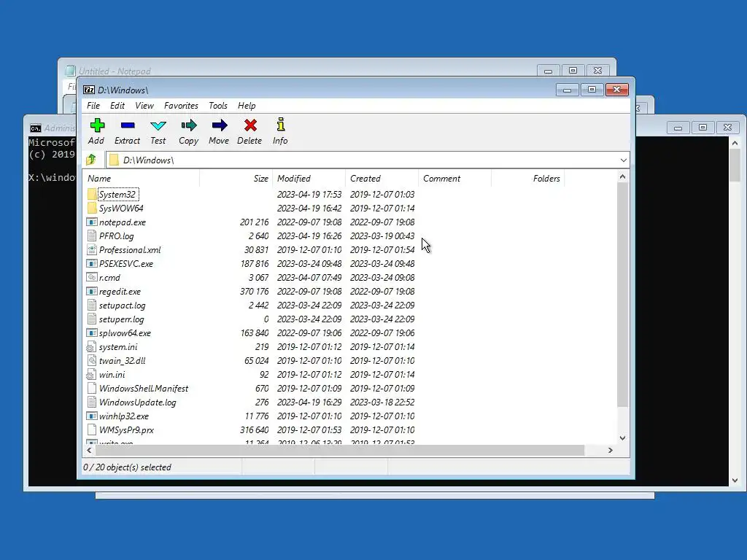Sort by the Modified column header
This screenshot has width=747, height=560.
point(309,179)
